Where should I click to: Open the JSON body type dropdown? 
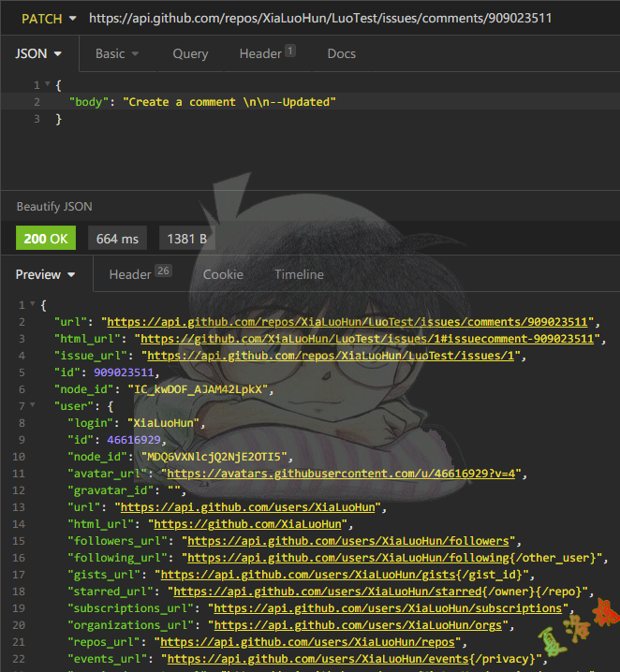coord(38,54)
